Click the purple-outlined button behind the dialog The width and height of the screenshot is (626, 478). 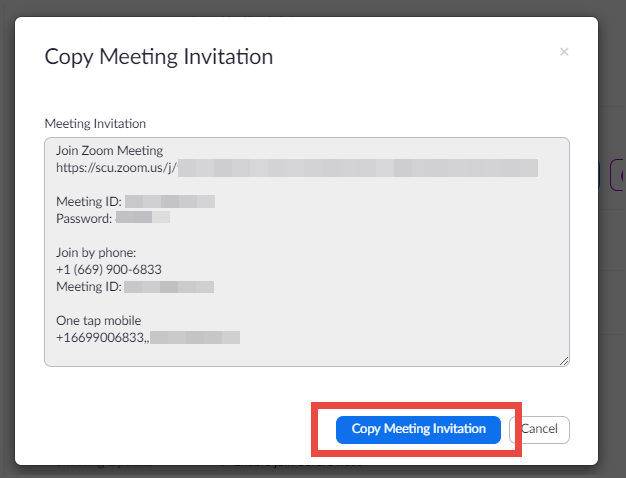tap(615, 175)
